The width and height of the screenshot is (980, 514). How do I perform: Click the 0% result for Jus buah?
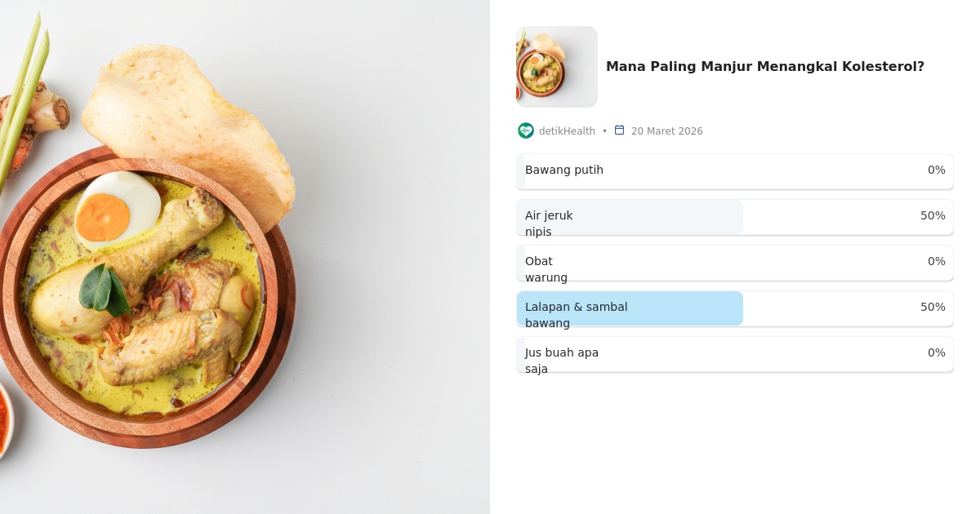936,352
